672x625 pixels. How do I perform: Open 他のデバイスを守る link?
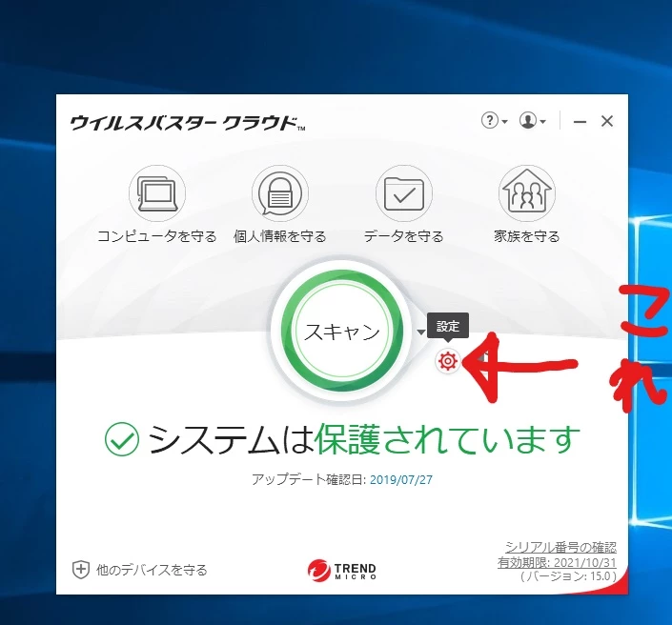tap(152, 570)
